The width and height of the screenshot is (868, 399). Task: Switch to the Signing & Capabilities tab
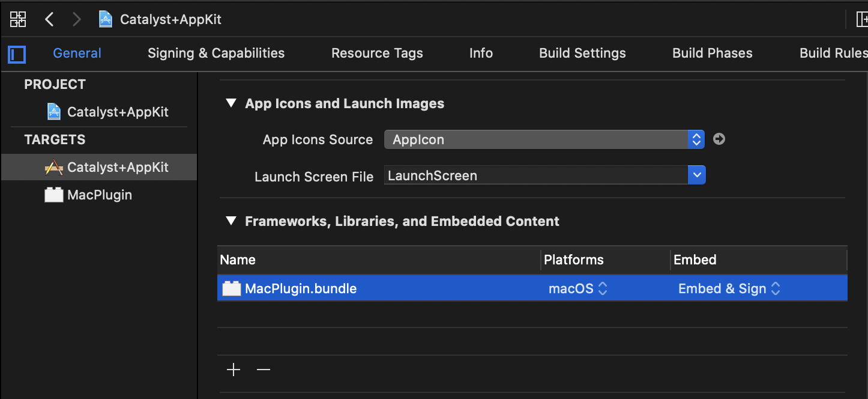[x=216, y=53]
